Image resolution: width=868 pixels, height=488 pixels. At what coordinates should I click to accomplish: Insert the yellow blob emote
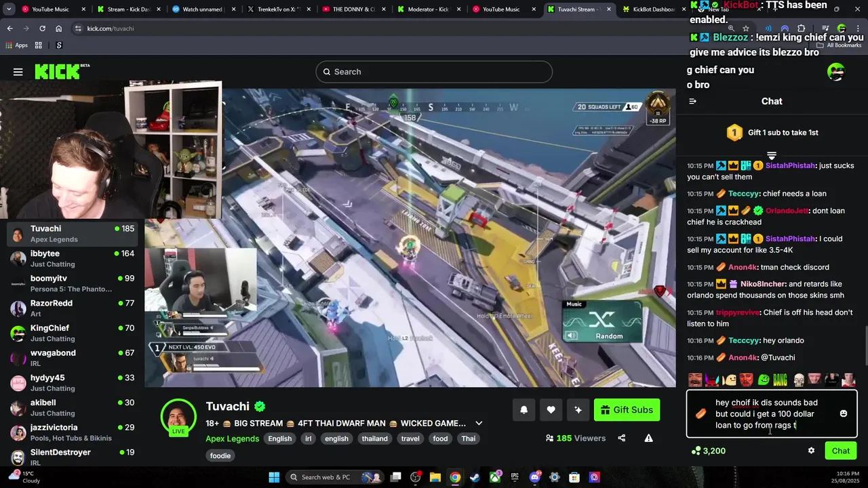click(x=730, y=380)
